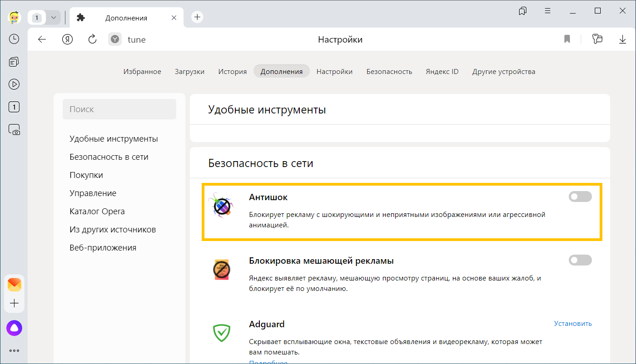This screenshot has width=636, height=364.
Task: Close the Дополнения tab
Action: tap(174, 18)
